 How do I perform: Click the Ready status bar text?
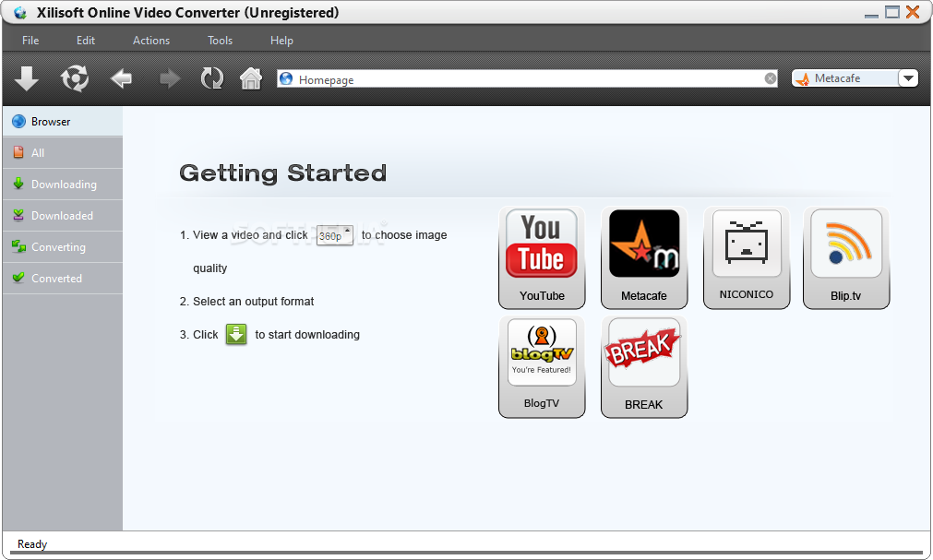click(32, 544)
